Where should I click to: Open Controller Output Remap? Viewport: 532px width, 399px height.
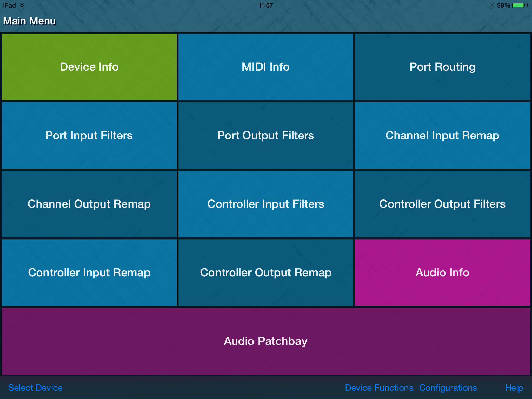(x=266, y=272)
